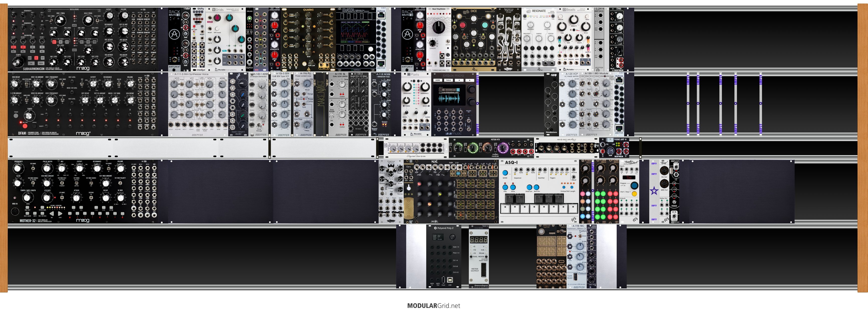Image resolution: width=868 pixels, height=311 pixels.
Task: Click the Subharmonicon VCO 1 FREQ knob
Action: 61,20
